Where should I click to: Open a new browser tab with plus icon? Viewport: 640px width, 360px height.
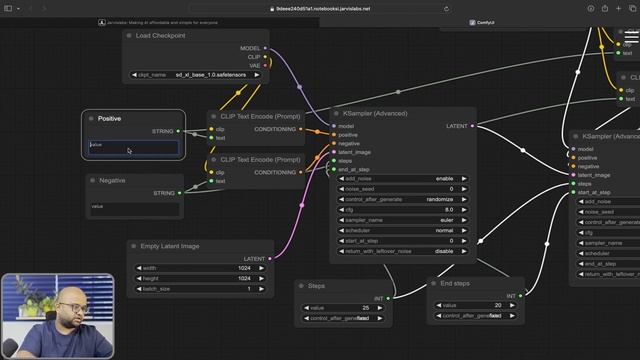point(618,9)
